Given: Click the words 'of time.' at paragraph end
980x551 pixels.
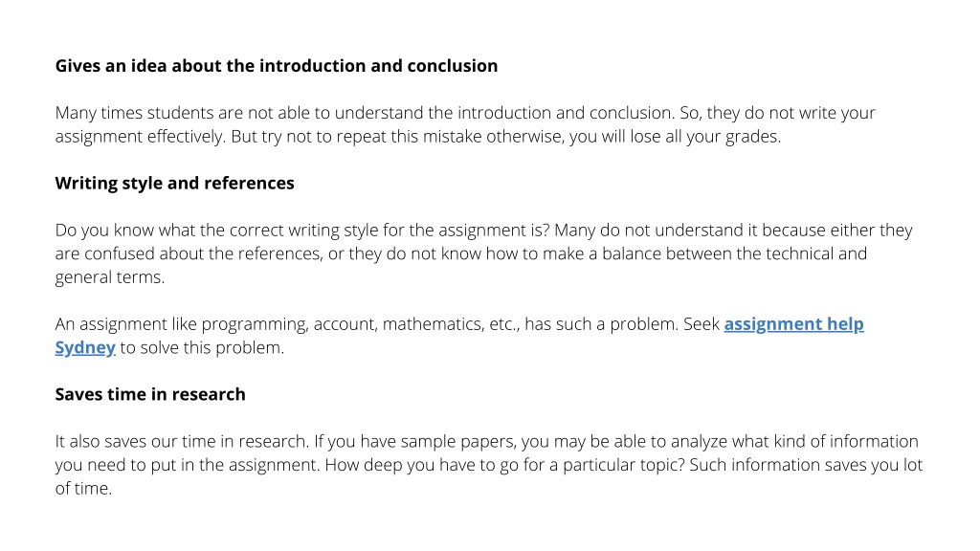Looking at the screenshot, I should click(83, 489).
